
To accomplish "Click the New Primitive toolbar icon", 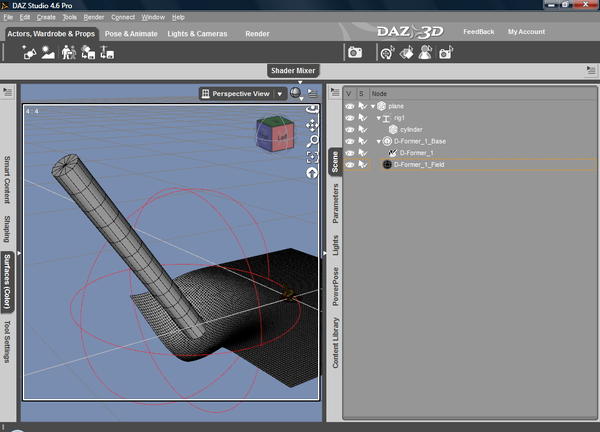I will (x=29, y=52).
